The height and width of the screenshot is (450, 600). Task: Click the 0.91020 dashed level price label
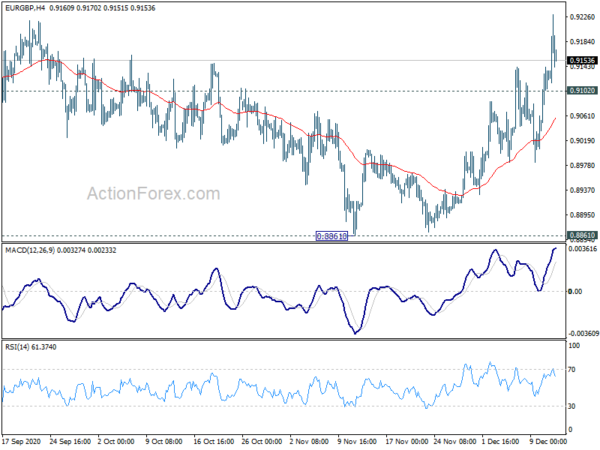tap(582, 91)
